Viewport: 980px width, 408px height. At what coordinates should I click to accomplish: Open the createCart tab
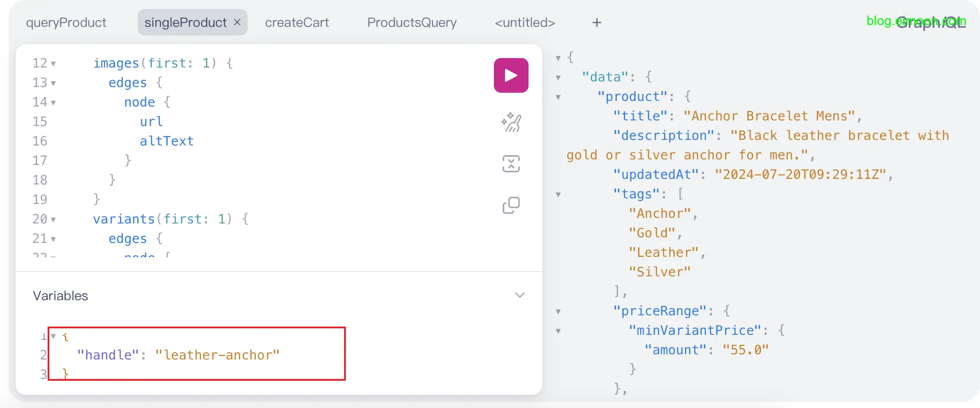[x=297, y=23]
